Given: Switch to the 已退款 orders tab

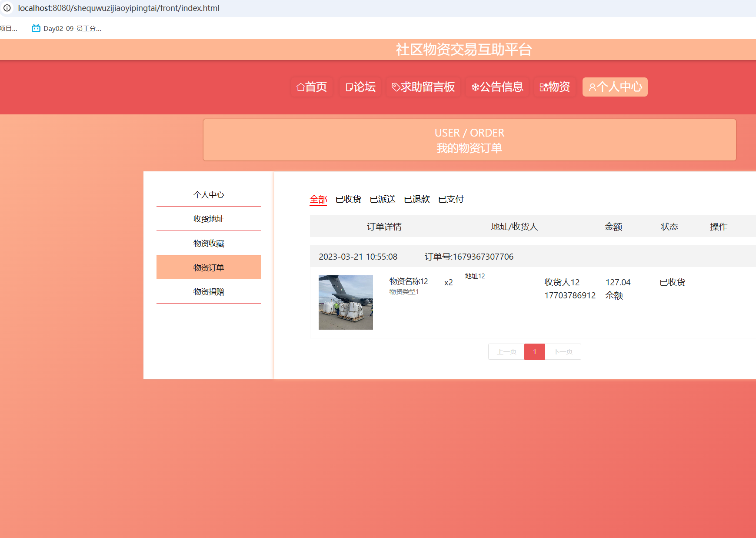Looking at the screenshot, I should pos(417,199).
